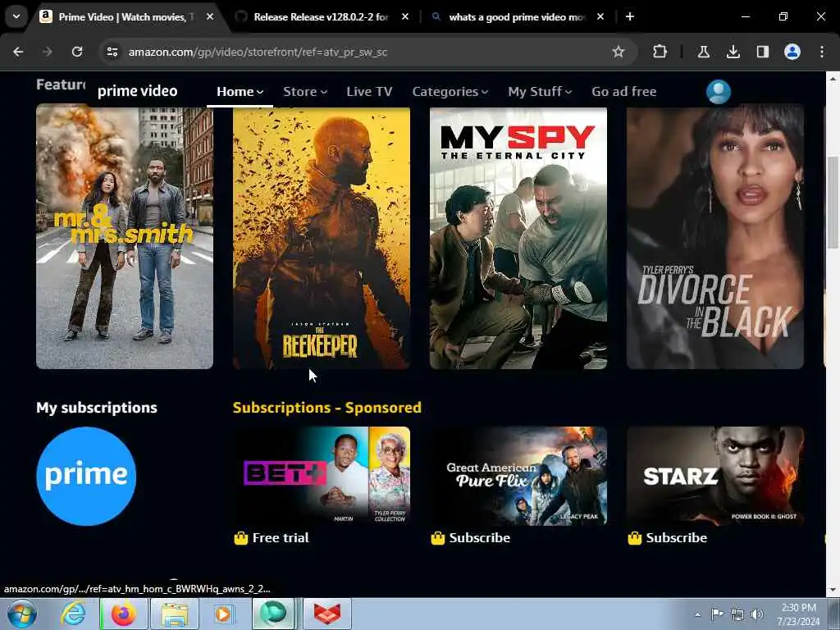This screenshot has width=840, height=630.
Task: Open the Great American Pure Flix card
Action: coord(518,477)
